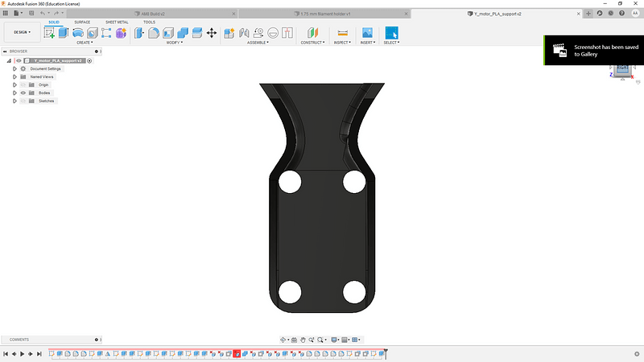Select the Pan hand tool
The height and width of the screenshot is (362, 644).
point(303,339)
